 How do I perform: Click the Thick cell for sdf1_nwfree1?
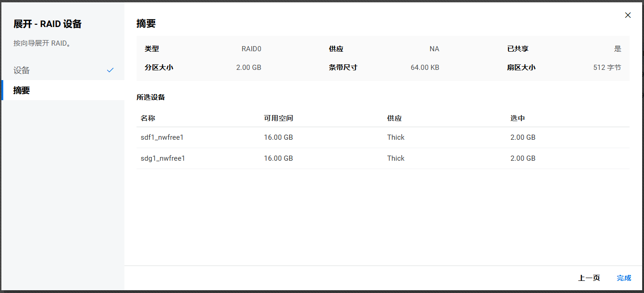(x=396, y=137)
